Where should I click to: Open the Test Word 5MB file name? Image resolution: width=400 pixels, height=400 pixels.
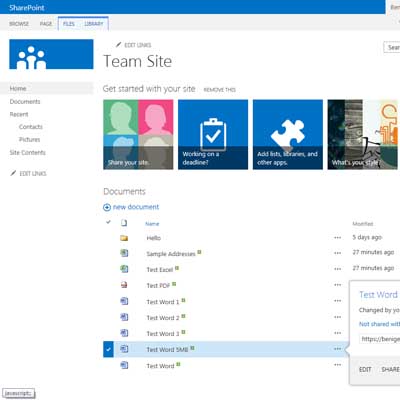point(167,349)
